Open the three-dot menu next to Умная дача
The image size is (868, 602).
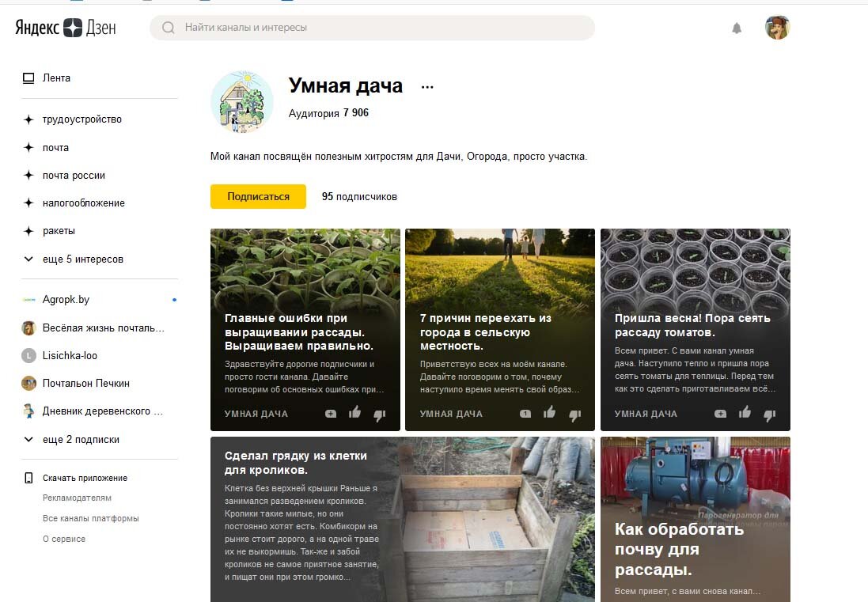point(426,87)
